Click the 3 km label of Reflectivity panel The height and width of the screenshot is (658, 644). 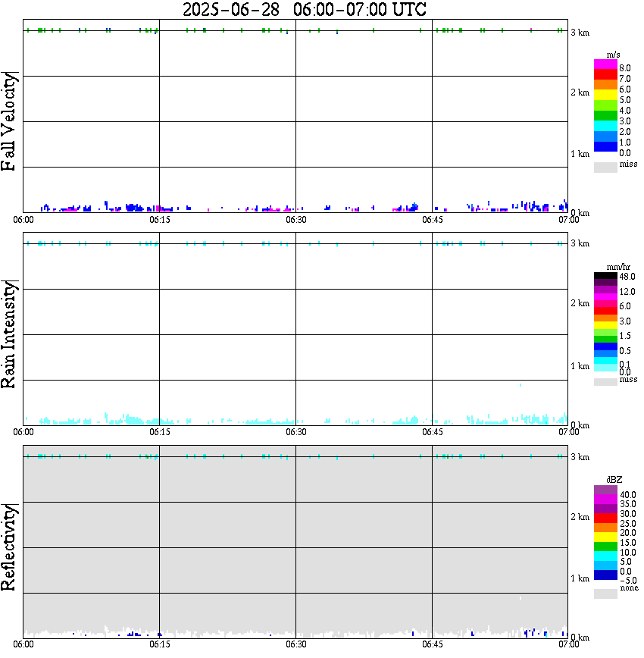(580, 457)
